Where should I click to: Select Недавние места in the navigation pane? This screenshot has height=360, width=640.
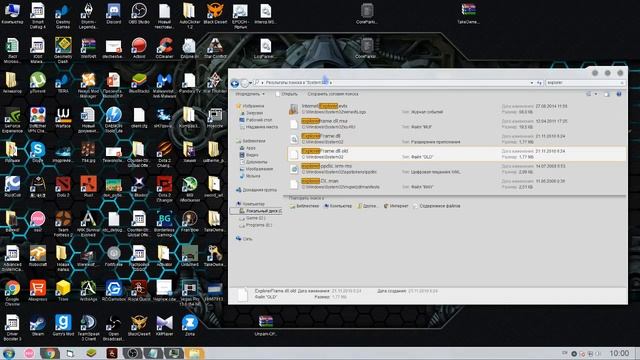258,127
